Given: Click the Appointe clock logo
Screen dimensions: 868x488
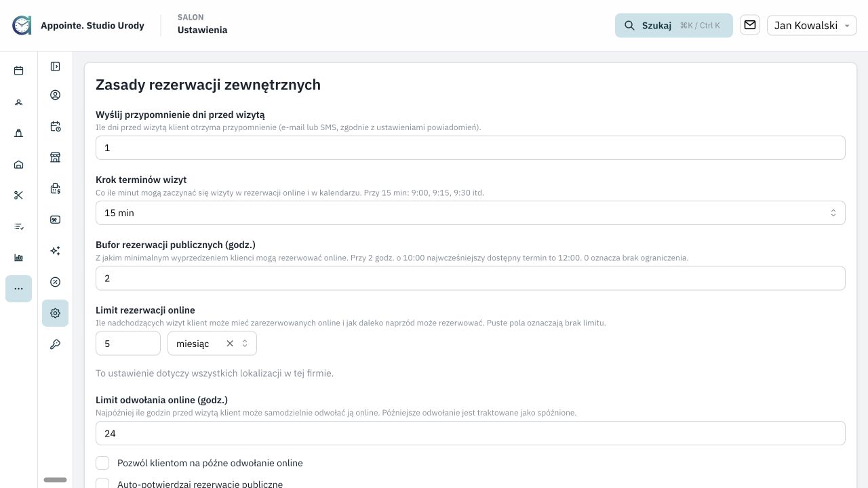Looking at the screenshot, I should [x=22, y=25].
